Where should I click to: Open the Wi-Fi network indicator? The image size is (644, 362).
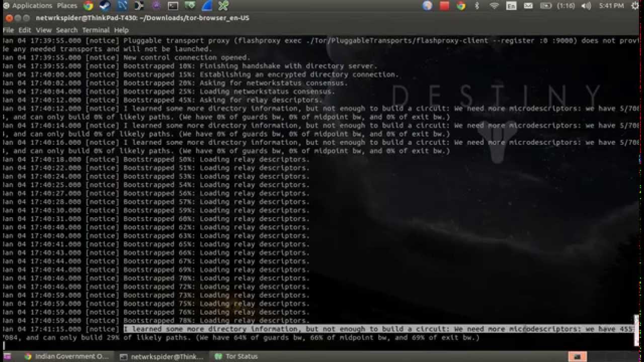coord(494,6)
